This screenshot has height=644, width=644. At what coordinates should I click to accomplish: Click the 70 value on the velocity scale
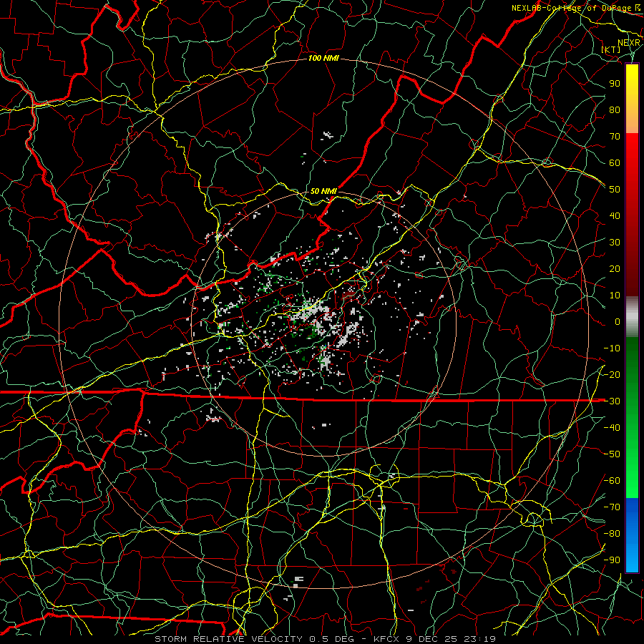coord(615,137)
